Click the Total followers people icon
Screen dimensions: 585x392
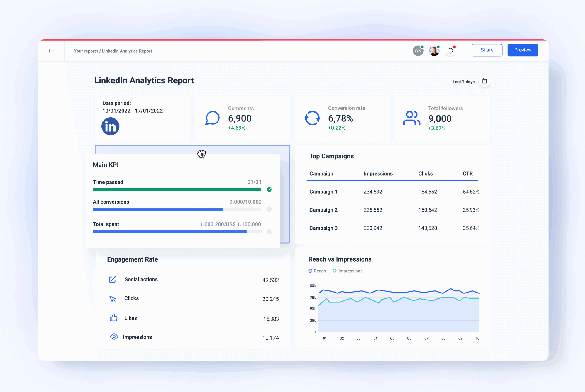tap(411, 118)
